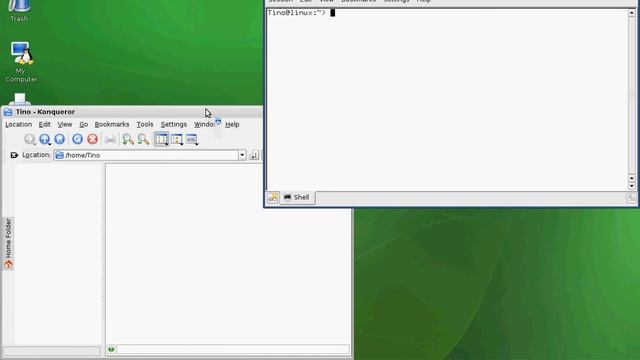Clear the location bar with black arrow icon

tap(14, 155)
